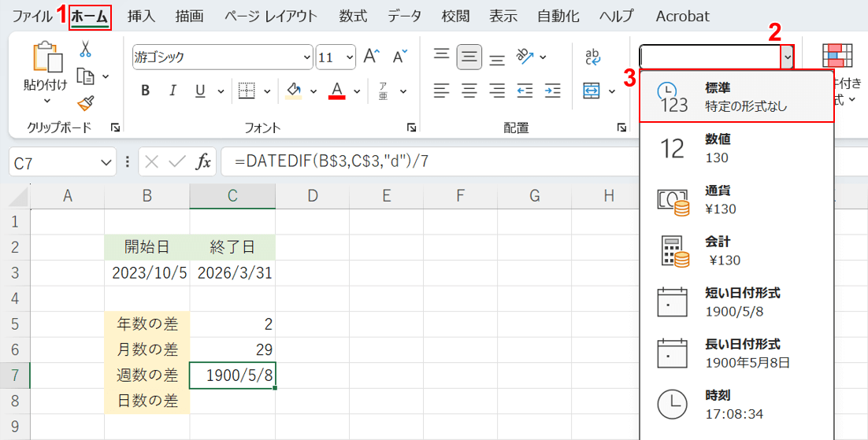Open the ホーム tab
Screen dimensions: 868x440
tap(90, 16)
